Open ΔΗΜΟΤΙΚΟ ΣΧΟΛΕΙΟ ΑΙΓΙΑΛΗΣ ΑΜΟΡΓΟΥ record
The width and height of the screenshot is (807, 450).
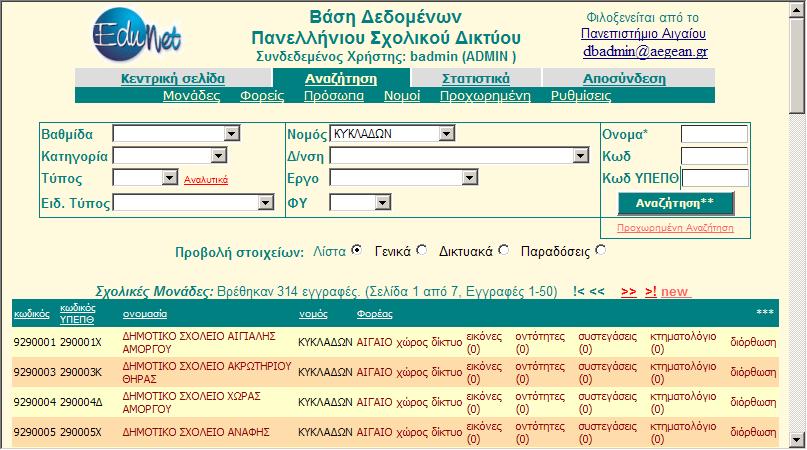(199, 342)
